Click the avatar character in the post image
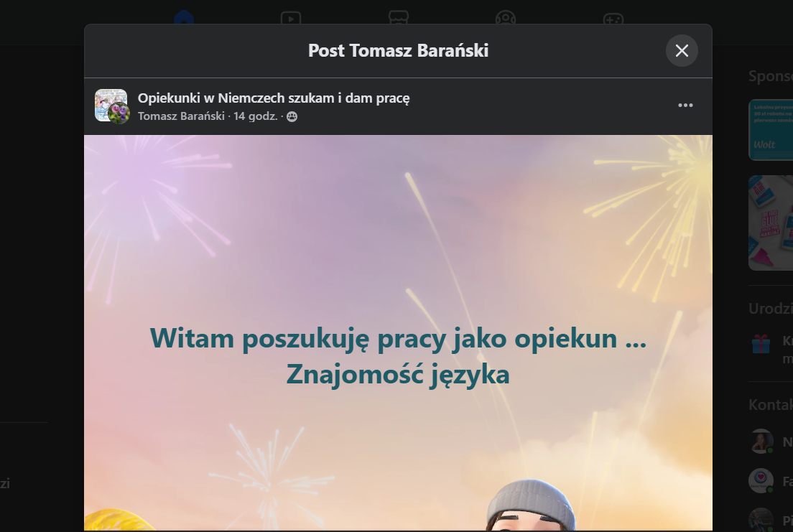The image size is (793, 532). 531,505
